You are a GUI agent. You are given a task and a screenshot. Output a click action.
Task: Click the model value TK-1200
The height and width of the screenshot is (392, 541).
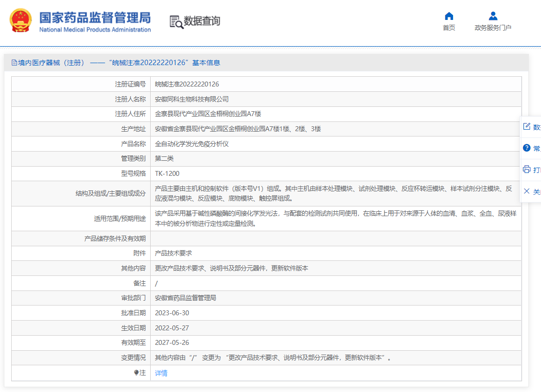pos(167,173)
